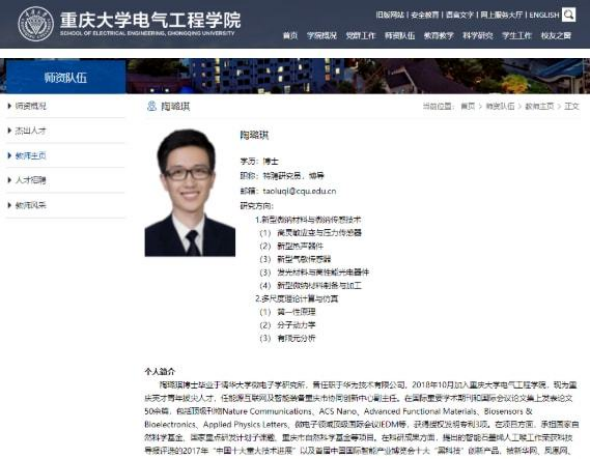Click the arrow before 师资概况 in sidebar
This screenshot has height=460, width=590.
tap(9, 106)
